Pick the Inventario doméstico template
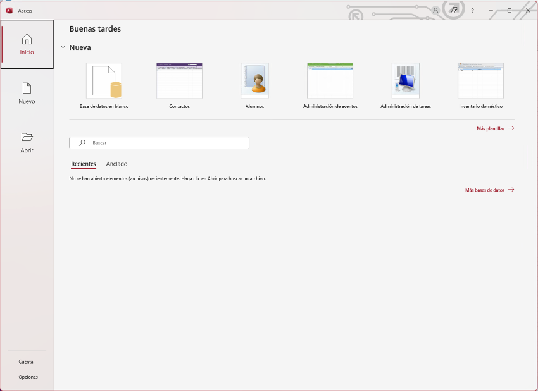Image resolution: width=538 pixels, height=392 pixels. coord(480,81)
